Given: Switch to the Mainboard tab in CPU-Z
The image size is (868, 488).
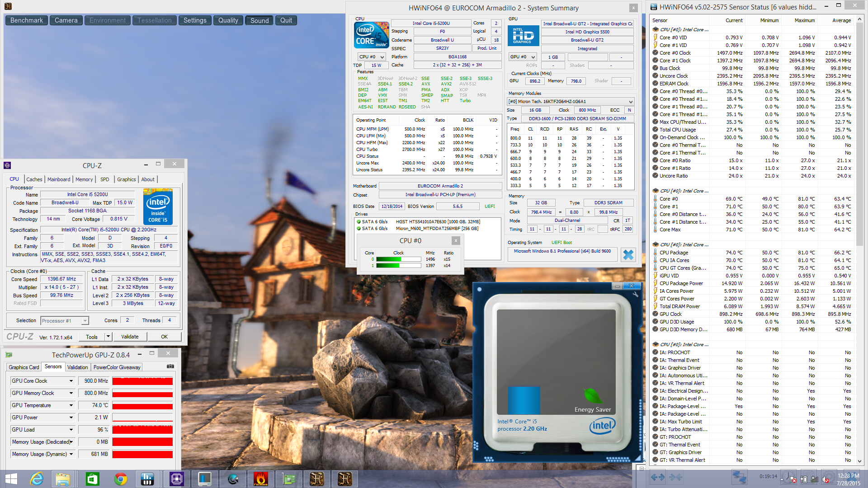Looking at the screenshot, I should click(x=59, y=179).
